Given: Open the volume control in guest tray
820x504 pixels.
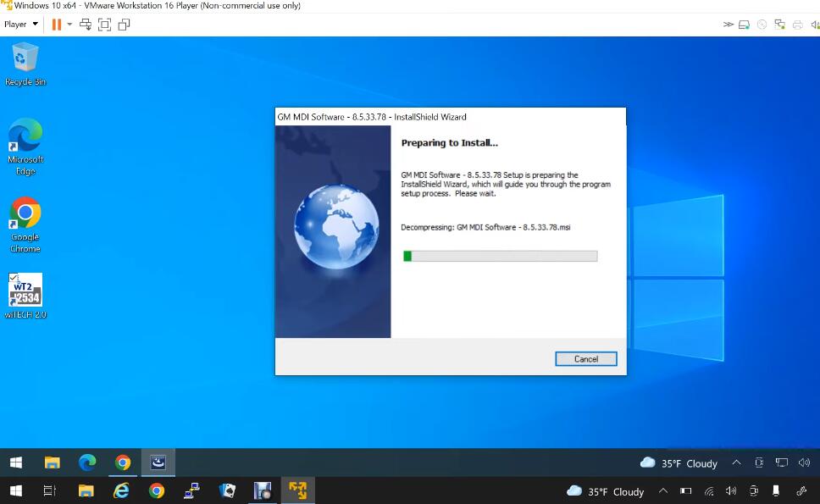Looking at the screenshot, I should [x=804, y=462].
